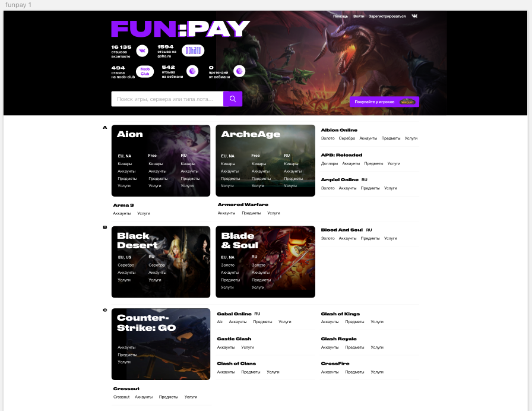Click the purple search magnifier button
Screen dimensions: 532x411
[233, 99]
